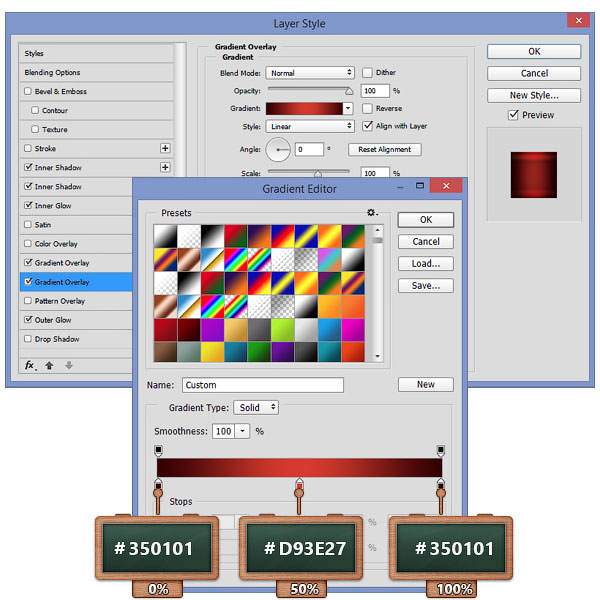Enable the Bevel & Emboss checkbox
This screenshot has width=600, height=600.
(x=28, y=91)
